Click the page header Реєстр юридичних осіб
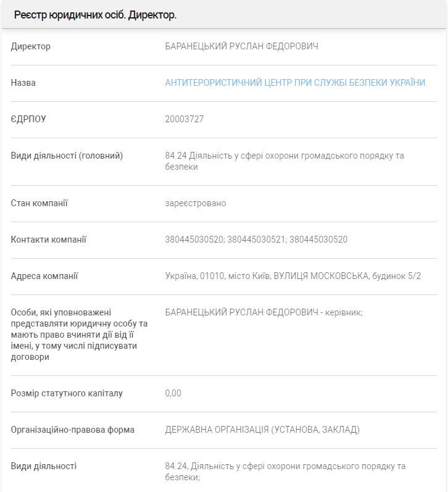Screen dimensions: 448x492 click(x=95, y=15)
